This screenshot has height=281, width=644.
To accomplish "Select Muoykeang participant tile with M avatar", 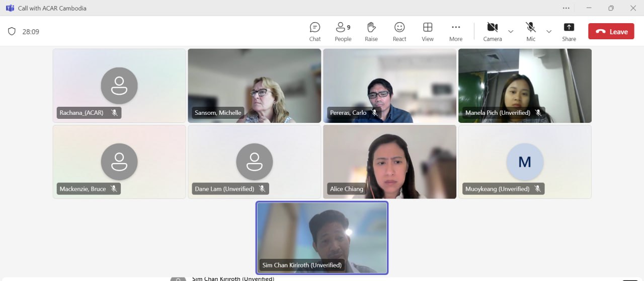I will [525, 162].
